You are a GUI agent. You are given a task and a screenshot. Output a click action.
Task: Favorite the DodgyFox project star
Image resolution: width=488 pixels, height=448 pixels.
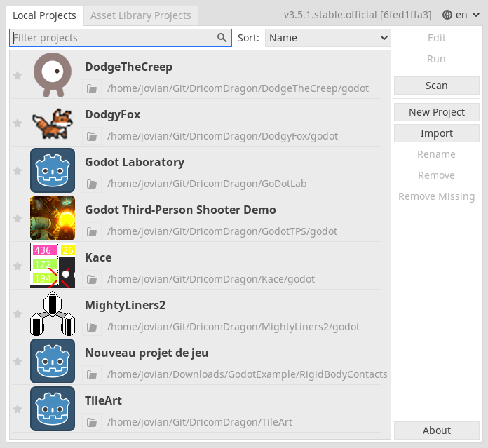pyautogui.click(x=18, y=123)
